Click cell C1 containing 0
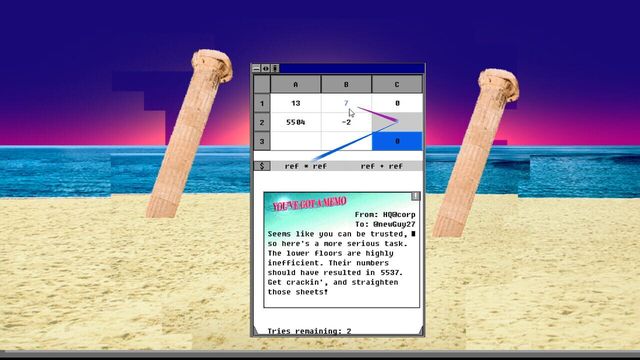The image size is (640, 360). [x=397, y=103]
